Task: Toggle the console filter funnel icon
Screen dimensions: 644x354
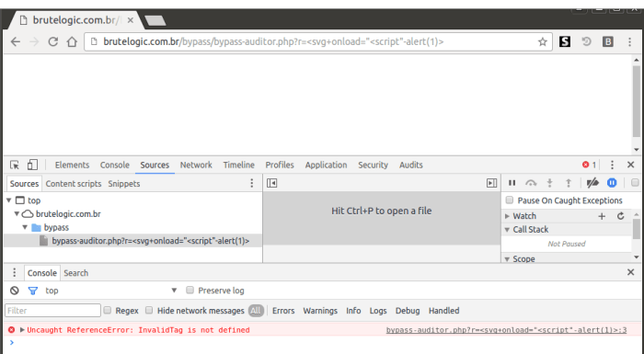Action: pos(33,291)
